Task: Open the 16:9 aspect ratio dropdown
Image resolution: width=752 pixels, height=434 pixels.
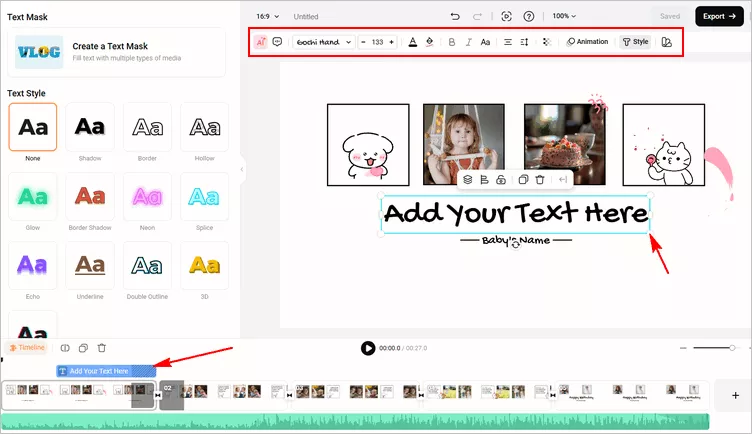Action: pos(268,16)
